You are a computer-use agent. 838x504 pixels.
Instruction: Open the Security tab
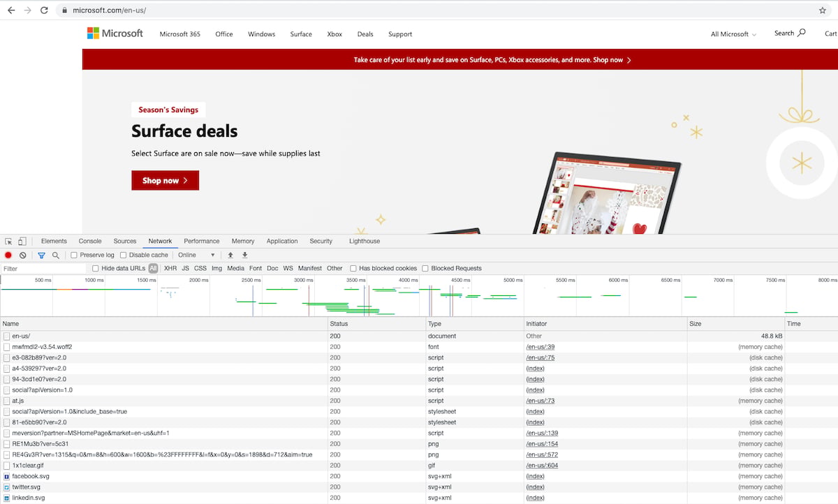pyautogui.click(x=321, y=241)
